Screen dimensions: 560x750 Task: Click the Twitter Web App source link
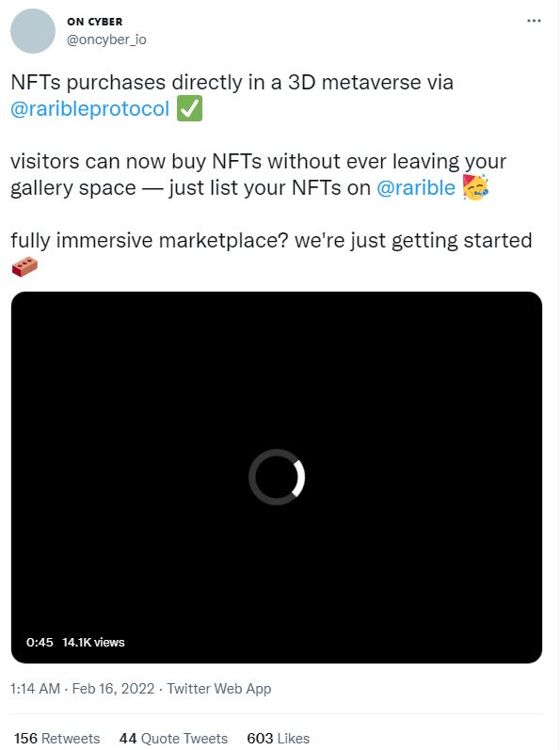(219, 689)
